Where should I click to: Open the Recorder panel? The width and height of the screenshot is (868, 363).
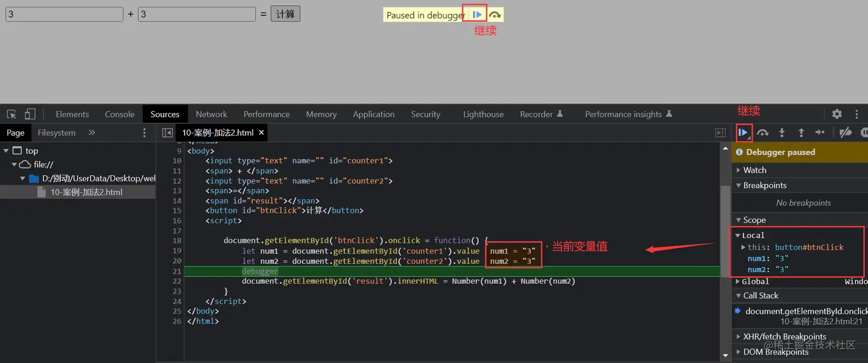pyautogui.click(x=541, y=114)
